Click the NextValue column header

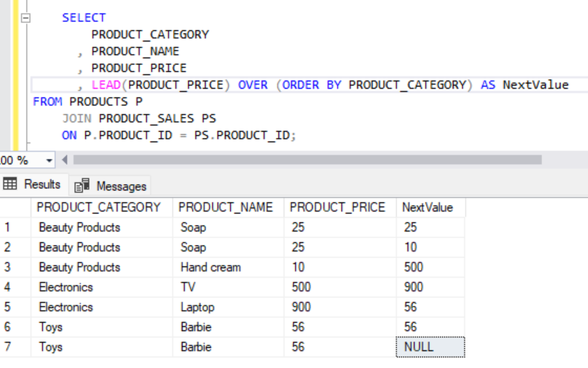click(x=427, y=208)
